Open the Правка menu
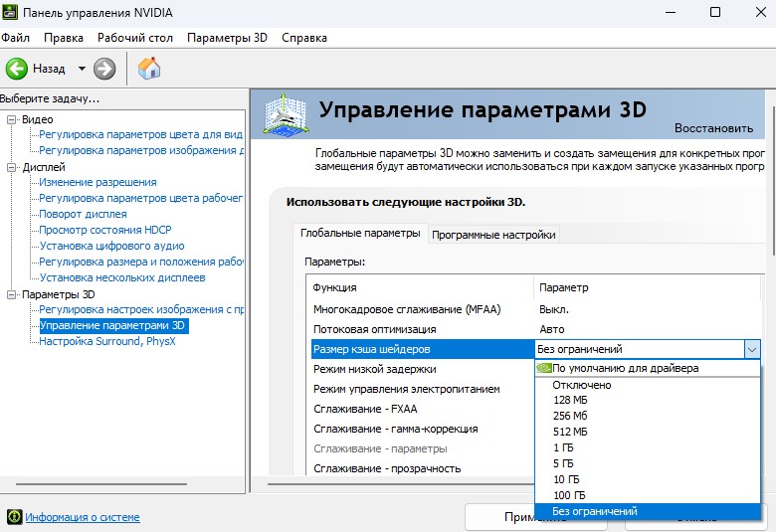This screenshot has width=776, height=532. point(64,38)
